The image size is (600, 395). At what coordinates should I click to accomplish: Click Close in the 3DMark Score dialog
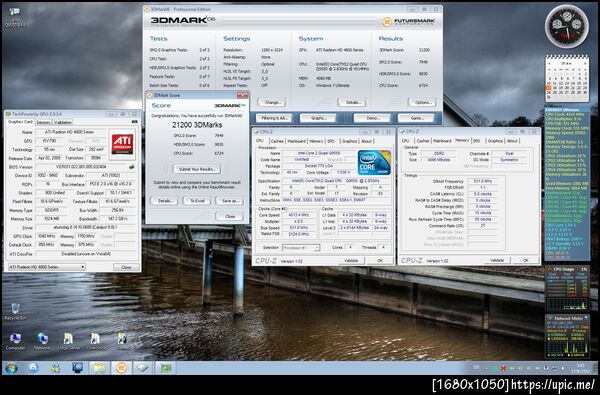point(230,216)
